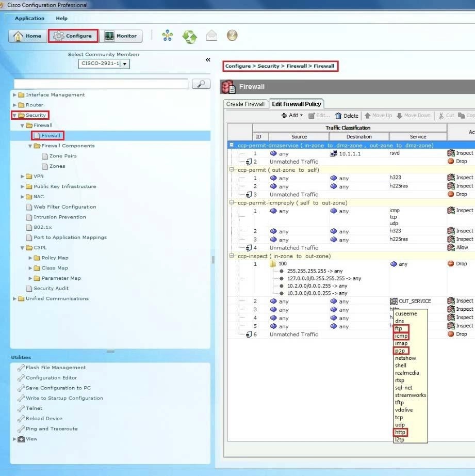This screenshot has width=475, height=476.
Task: Collapse the left navigation panel
Action: pyautogui.click(x=208, y=59)
